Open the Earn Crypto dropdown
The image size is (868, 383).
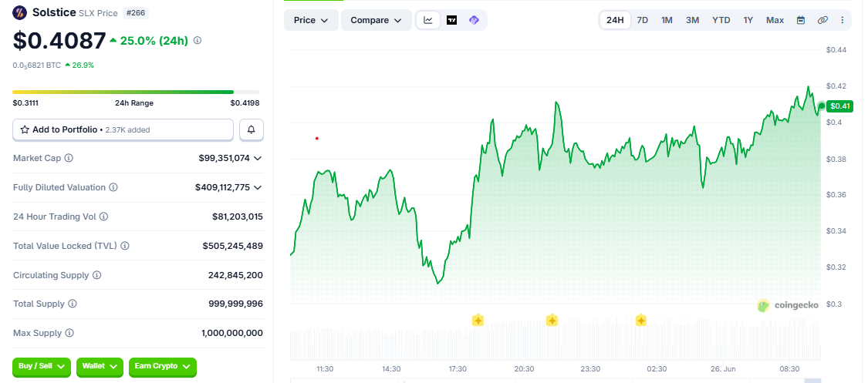pyautogui.click(x=163, y=366)
